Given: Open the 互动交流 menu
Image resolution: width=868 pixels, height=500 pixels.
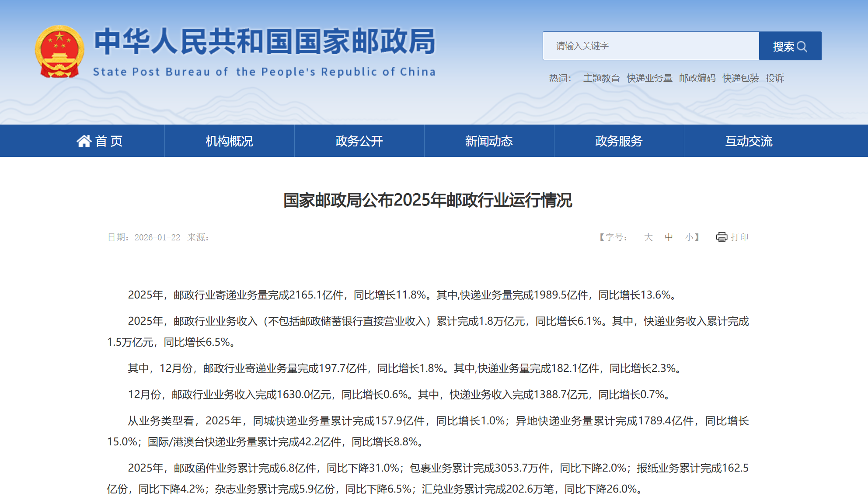Looking at the screenshot, I should [749, 141].
